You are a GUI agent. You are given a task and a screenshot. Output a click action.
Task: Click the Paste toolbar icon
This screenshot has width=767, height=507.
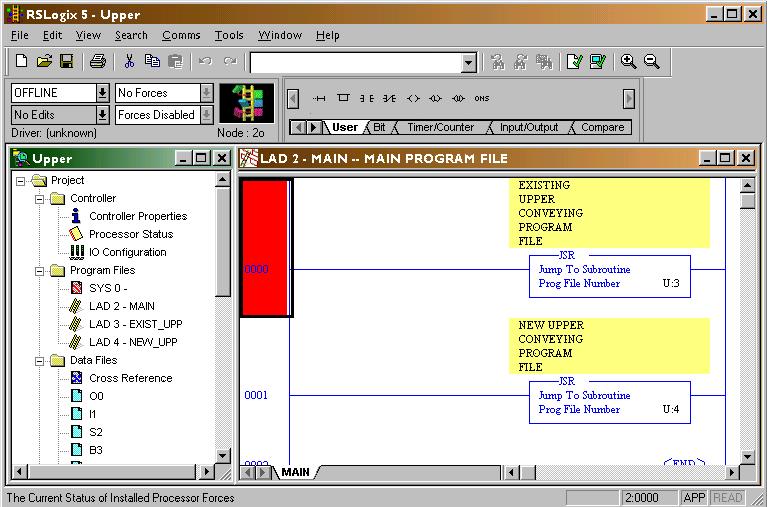[175, 61]
